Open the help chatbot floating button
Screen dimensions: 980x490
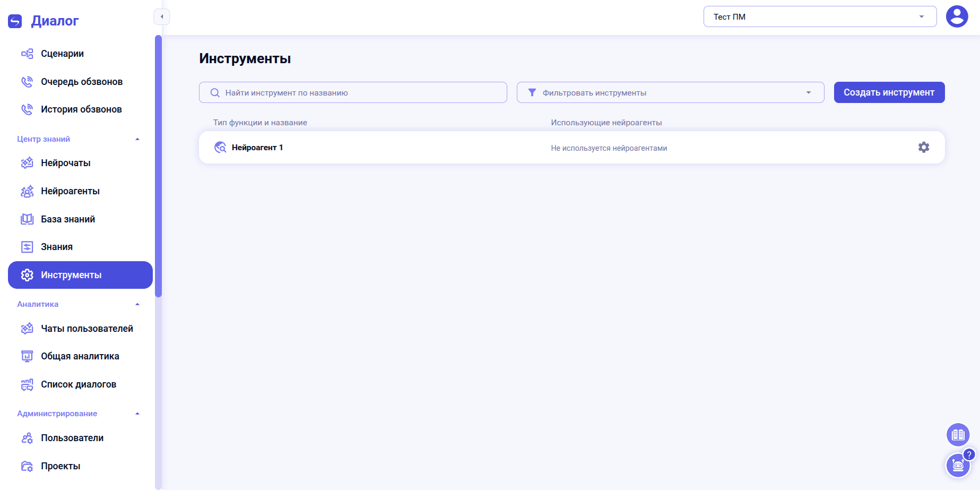pyautogui.click(x=958, y=465)
